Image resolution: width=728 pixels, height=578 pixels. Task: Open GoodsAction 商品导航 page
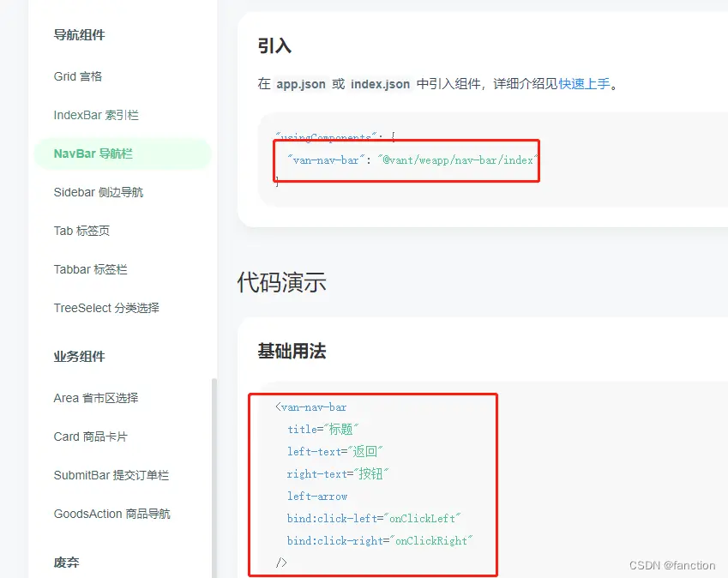111,514
